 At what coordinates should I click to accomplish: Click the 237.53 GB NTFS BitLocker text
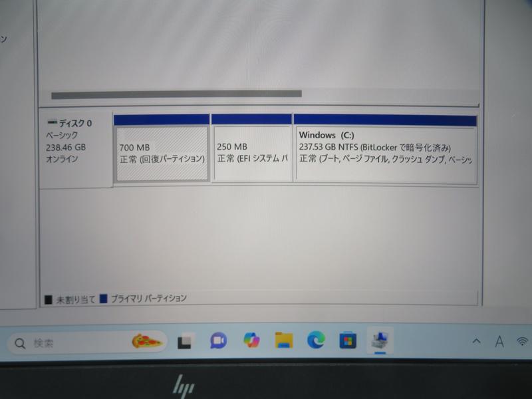pos(375,148)
